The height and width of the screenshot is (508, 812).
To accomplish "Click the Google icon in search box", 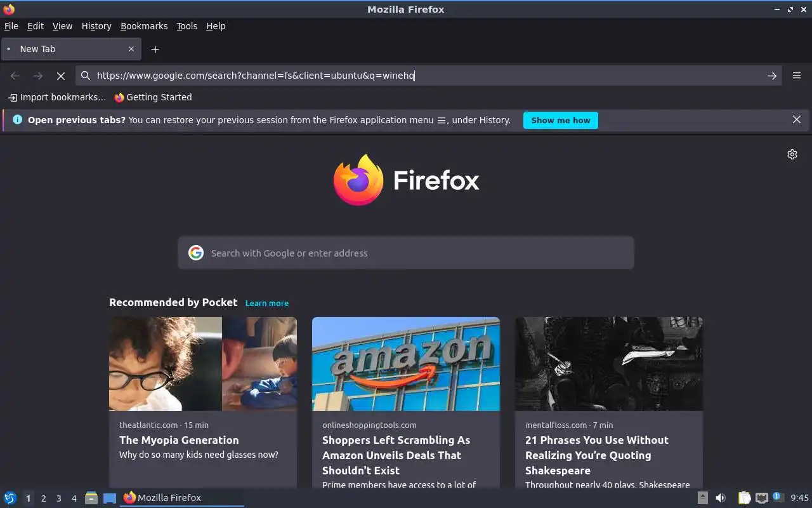I will [x=196, y=253].
